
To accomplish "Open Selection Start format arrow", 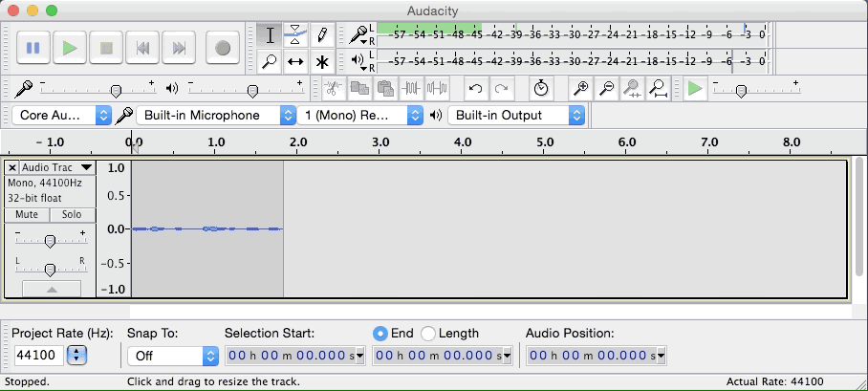I will click(359, 356).
